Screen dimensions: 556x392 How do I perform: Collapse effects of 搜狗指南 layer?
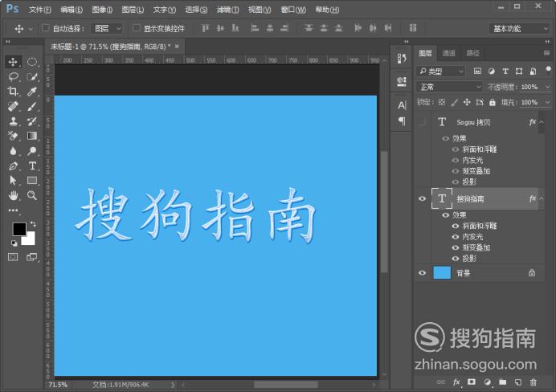[542, 198]
